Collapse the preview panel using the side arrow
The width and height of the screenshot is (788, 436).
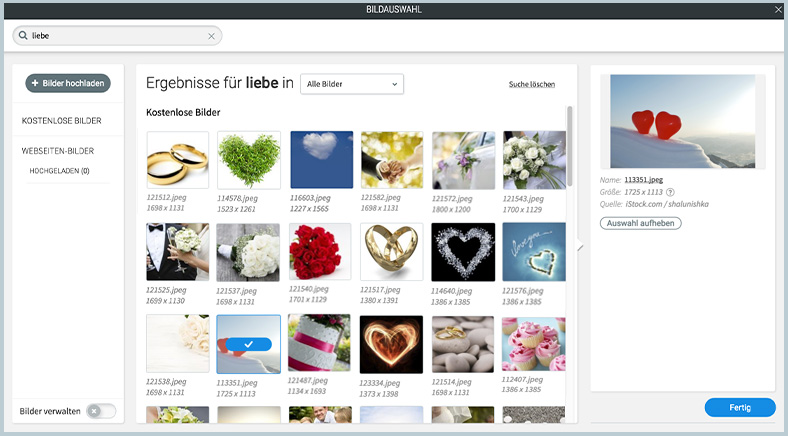click(579, 247)
